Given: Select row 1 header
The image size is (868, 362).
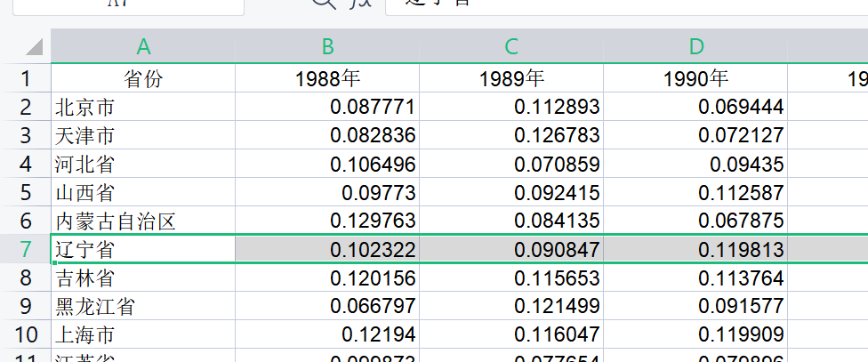Looking at the screenshot, I should pos(25,78).
